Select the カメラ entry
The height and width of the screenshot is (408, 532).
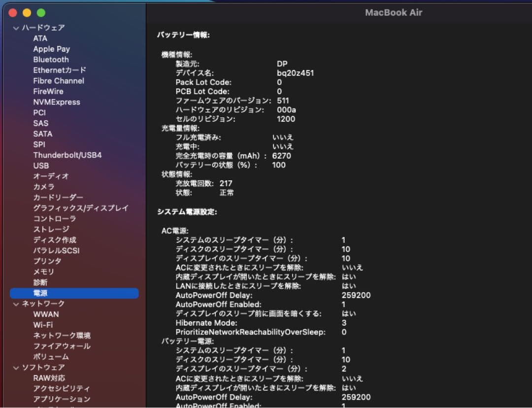point(44,187)
